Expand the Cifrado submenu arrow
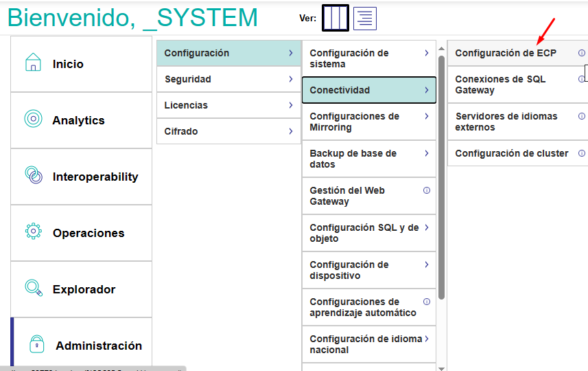The height and width of the screenshot is (371, 588). [290, 131]
